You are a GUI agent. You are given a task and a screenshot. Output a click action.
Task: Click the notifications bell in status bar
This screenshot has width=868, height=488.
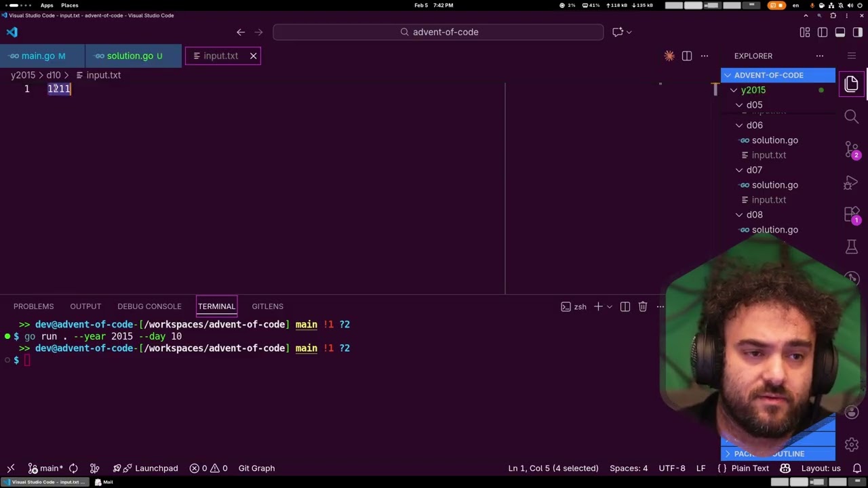click(x=857, y=468)
